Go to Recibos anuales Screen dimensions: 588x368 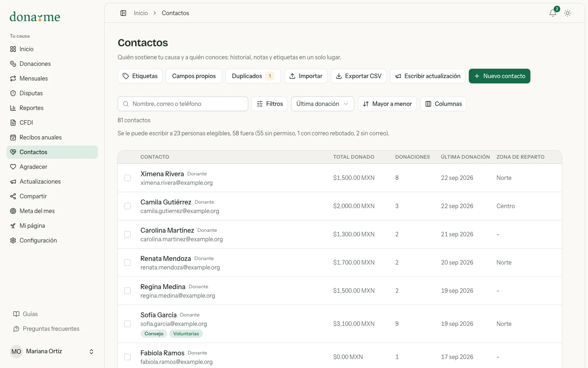[x=52, y=137]
